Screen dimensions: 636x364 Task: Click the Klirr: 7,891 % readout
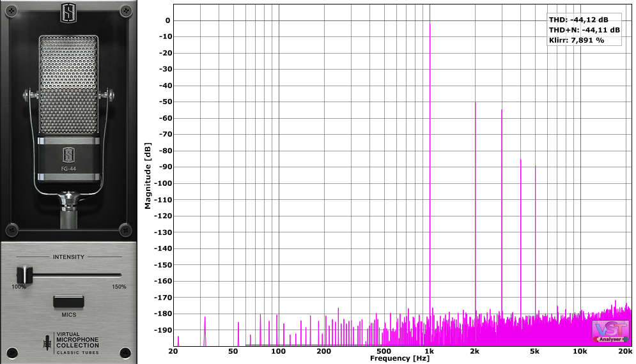(x=577, y=40)
